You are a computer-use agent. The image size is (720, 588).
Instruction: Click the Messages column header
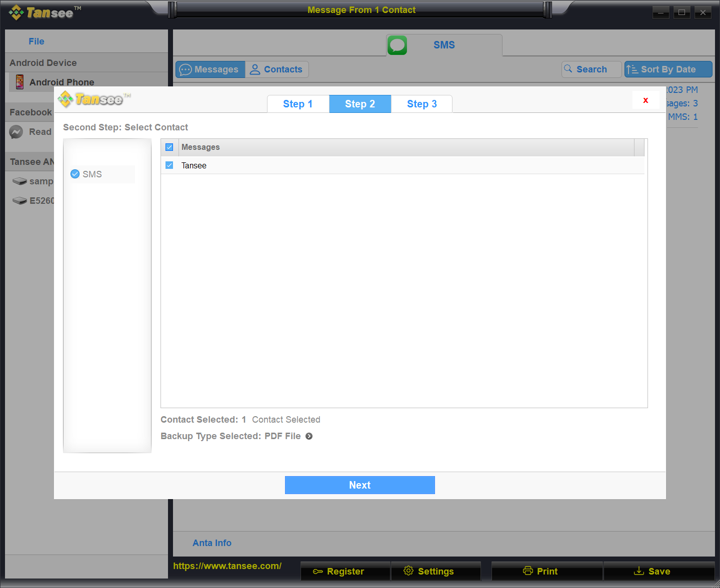click(x=406, y=147)
